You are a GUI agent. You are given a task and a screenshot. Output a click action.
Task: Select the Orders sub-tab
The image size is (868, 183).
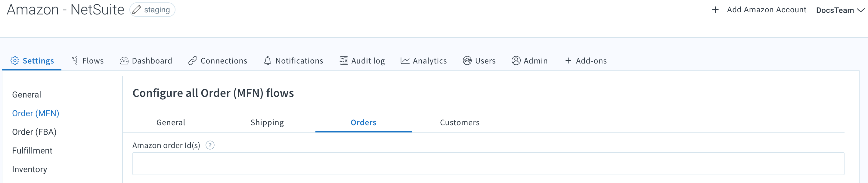point(364,122)
